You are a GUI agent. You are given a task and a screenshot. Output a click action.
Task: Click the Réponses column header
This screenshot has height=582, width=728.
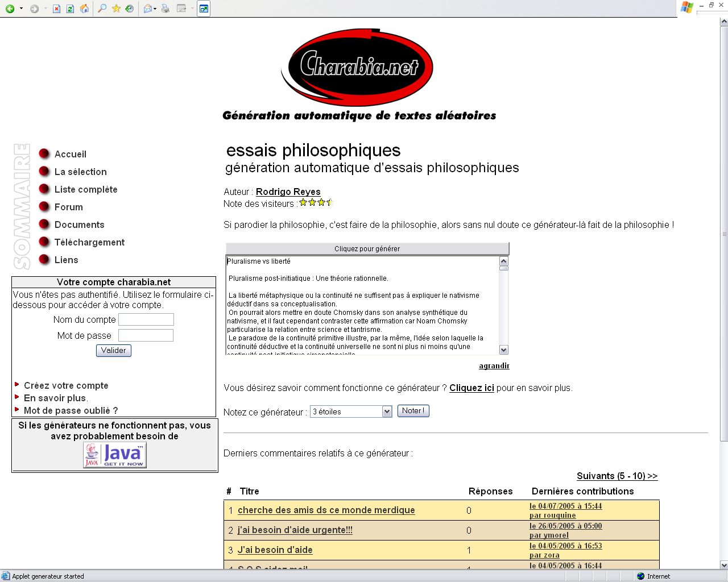point(490,491)
